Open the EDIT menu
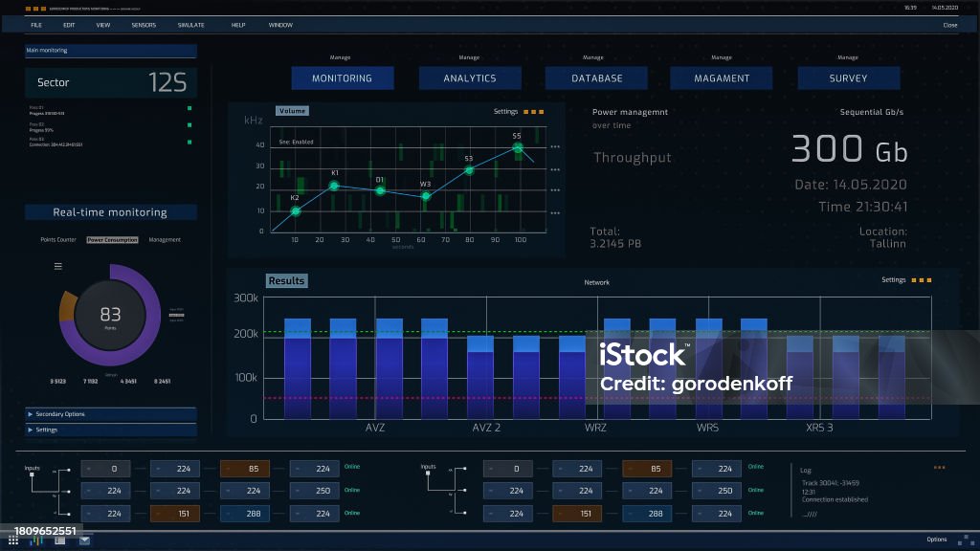Image resolution: width=980 pixels, height=551 pixels. [x=69, y=25]
